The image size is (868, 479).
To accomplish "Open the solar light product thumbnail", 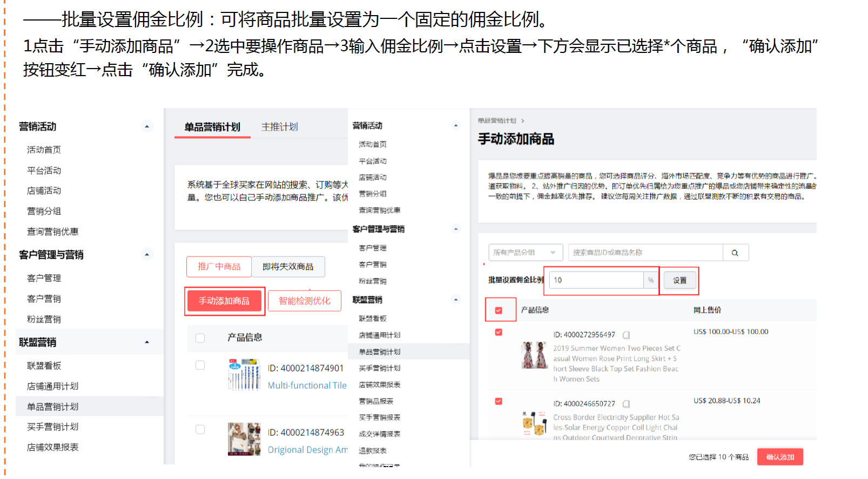I will [x=534, y=423].
